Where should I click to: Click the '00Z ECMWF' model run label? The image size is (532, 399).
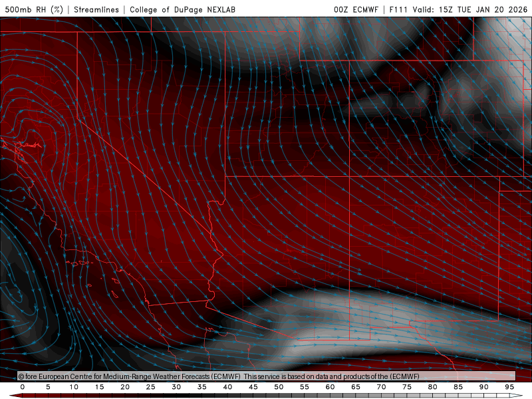(x=356, y=9)
